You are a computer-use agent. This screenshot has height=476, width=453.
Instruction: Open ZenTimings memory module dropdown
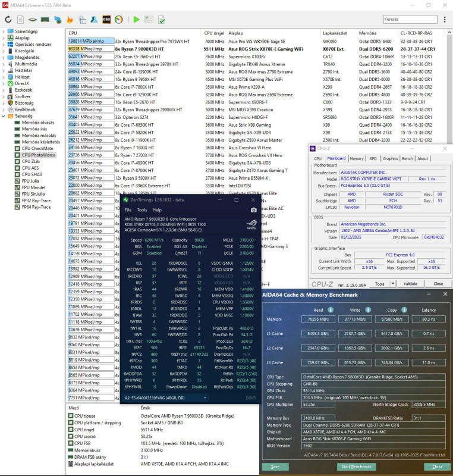(x=205, y=397)
